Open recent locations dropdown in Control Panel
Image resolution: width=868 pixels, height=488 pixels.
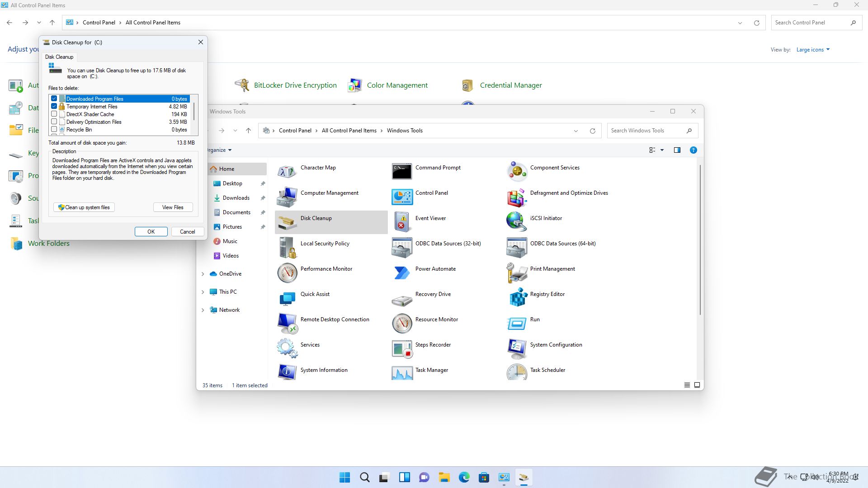coord(39,23)
